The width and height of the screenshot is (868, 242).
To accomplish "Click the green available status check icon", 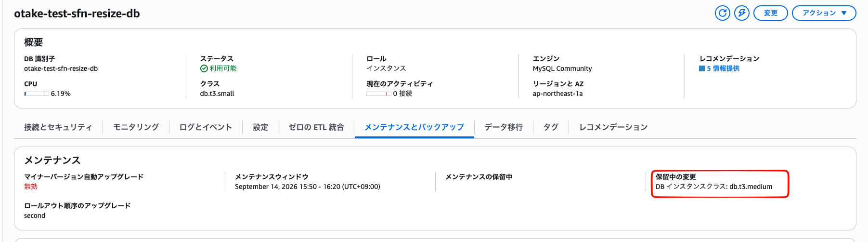I will click(204, 68).
